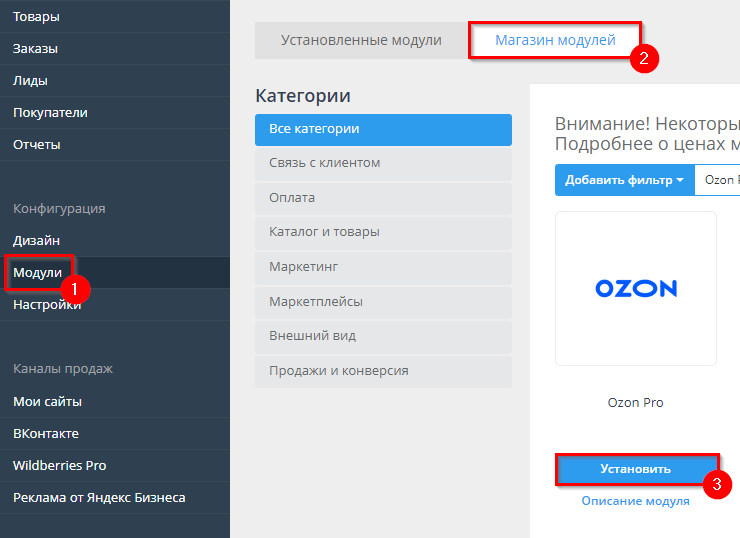Select Все категории category
Viewport: 740px width, 538px height.
tap(383, 129)
